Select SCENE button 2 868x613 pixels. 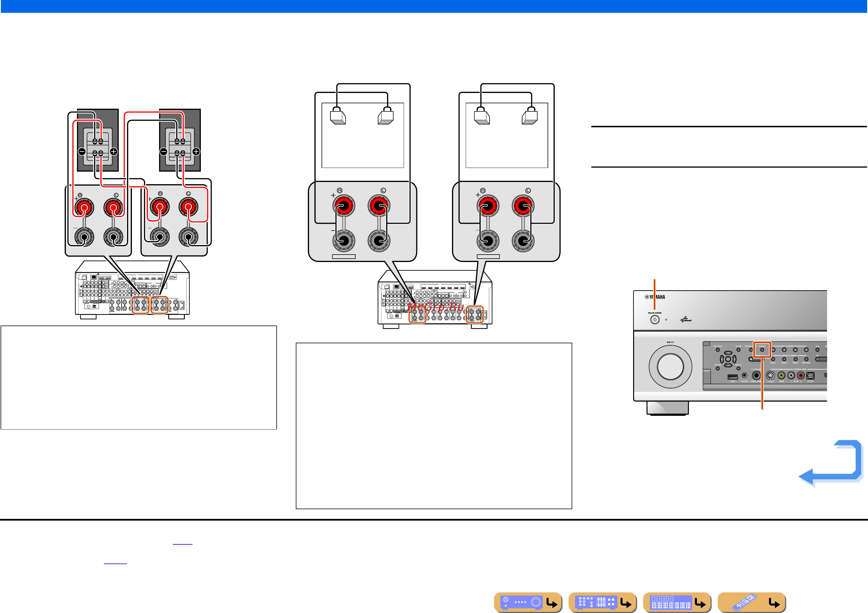[784, 350]
